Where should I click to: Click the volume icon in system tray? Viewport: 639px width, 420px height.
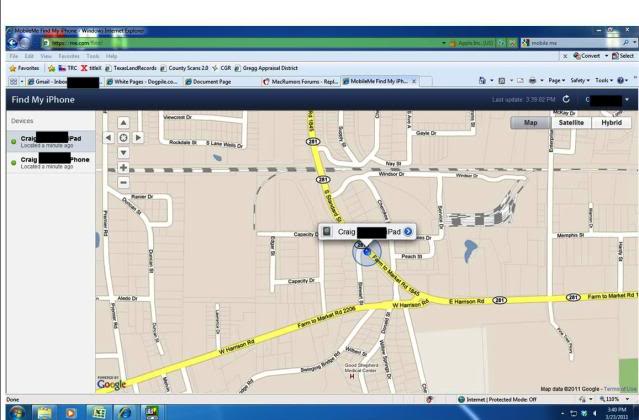click(x=595, y=413)
